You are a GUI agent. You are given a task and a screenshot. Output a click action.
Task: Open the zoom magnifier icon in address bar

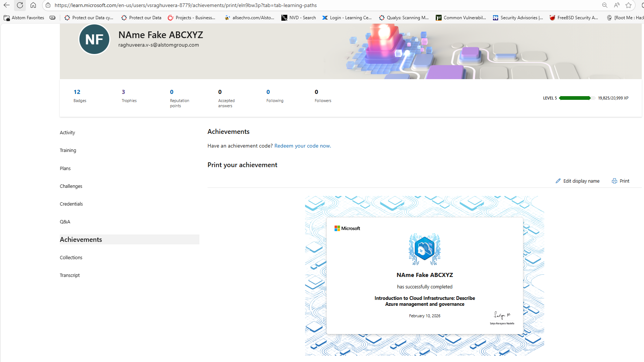pos(604,5)
